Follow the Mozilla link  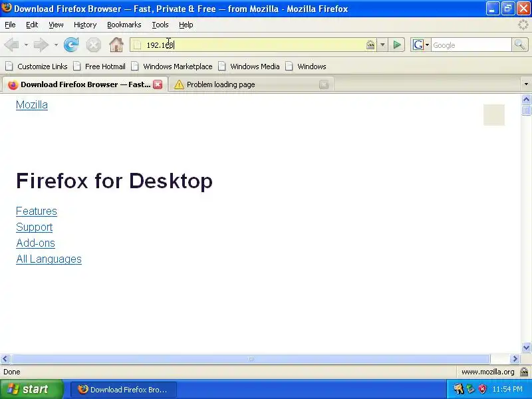tap(32, 105)
